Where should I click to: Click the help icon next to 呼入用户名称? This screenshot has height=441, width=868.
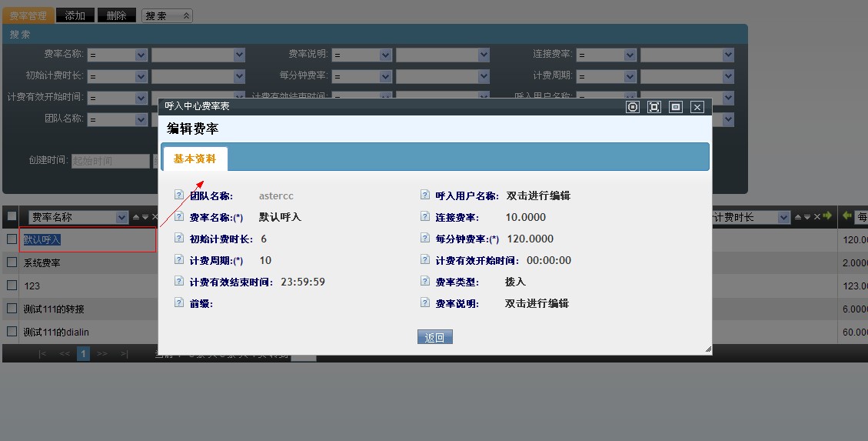(425, 195)
